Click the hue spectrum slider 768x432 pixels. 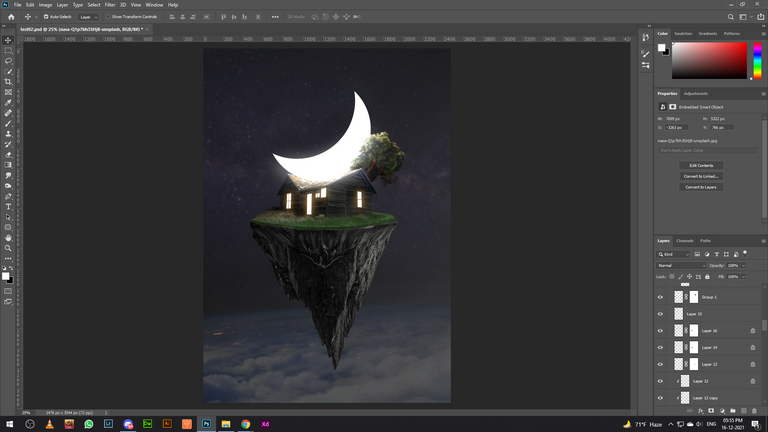coord(757,60)
